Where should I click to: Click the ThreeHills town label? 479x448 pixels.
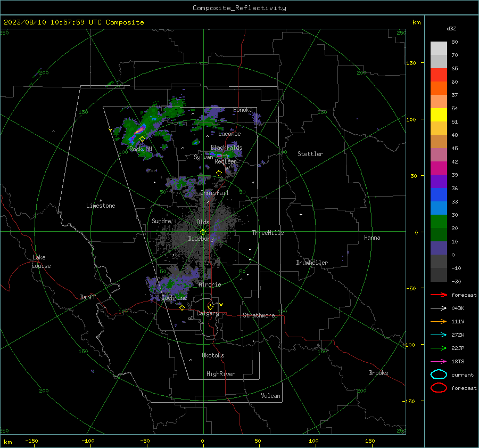pos(268,233)
